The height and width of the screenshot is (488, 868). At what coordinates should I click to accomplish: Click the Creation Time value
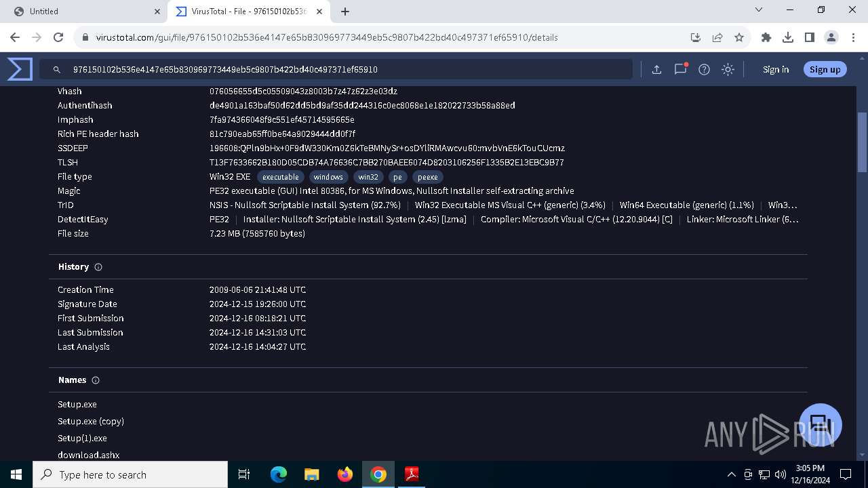tap(258, 290)
